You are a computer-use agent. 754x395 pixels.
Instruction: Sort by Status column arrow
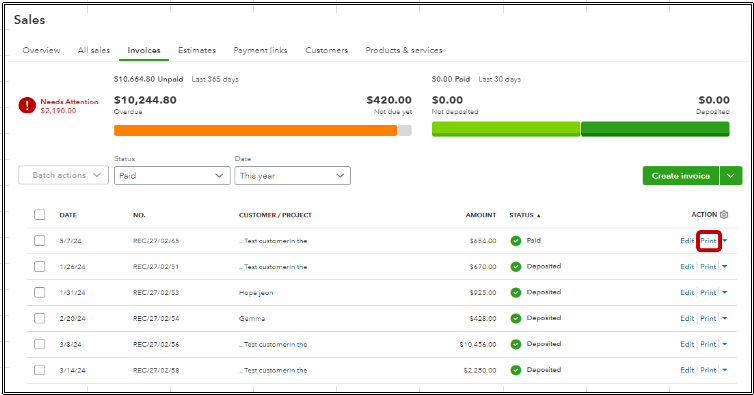tap(539, 216)
